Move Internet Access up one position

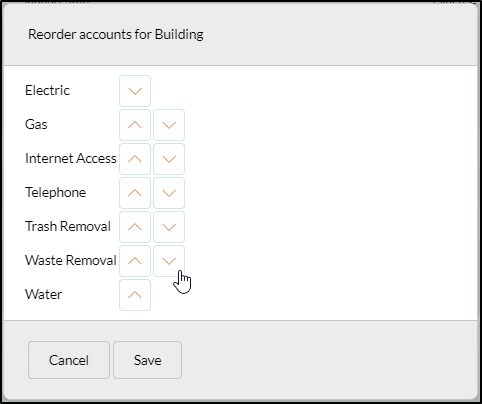click(135, 159)
